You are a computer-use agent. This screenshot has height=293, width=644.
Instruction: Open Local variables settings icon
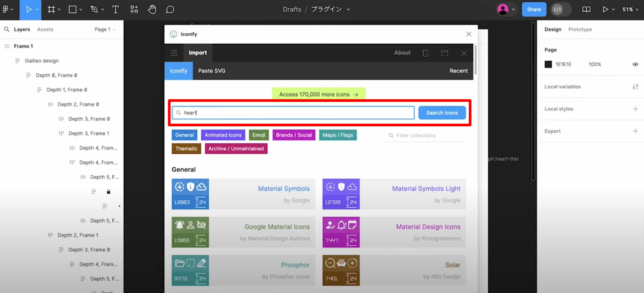coord(635,87)
